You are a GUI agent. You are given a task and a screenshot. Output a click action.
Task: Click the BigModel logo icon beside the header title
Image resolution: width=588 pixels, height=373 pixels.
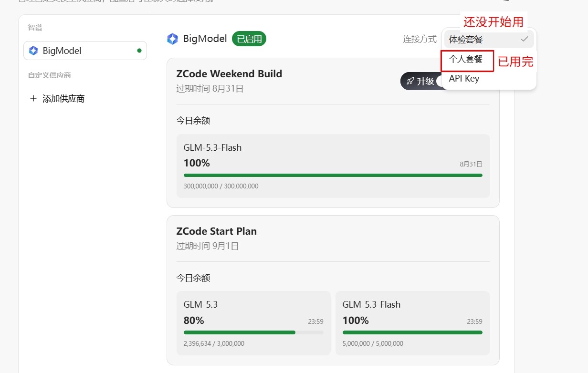click(x=172, y=39)
